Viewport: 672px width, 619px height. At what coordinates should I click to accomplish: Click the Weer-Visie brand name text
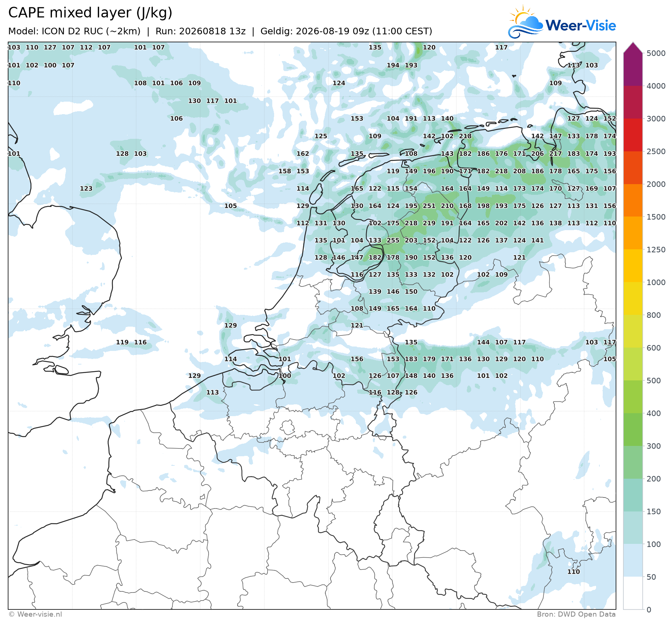pos(581,25)
